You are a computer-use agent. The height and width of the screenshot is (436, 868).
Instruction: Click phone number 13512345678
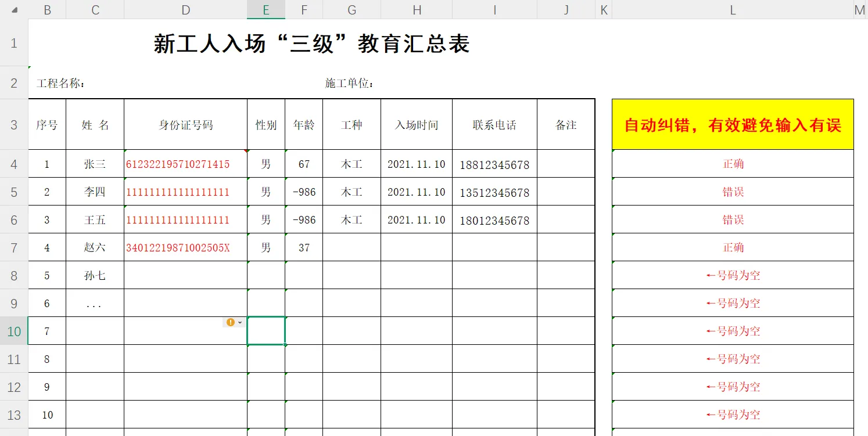coord(495,193)
